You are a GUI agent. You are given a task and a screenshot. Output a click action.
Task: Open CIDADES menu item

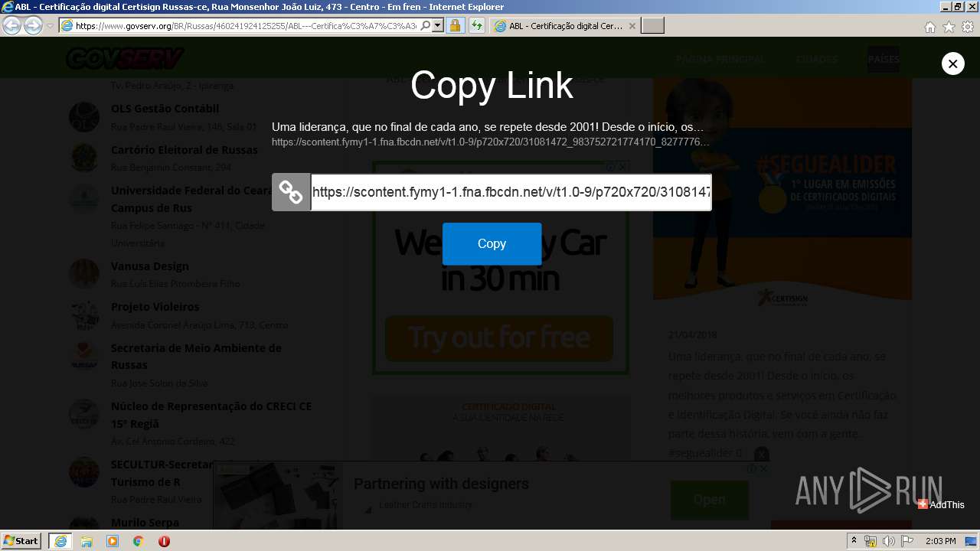click(816, 59)
